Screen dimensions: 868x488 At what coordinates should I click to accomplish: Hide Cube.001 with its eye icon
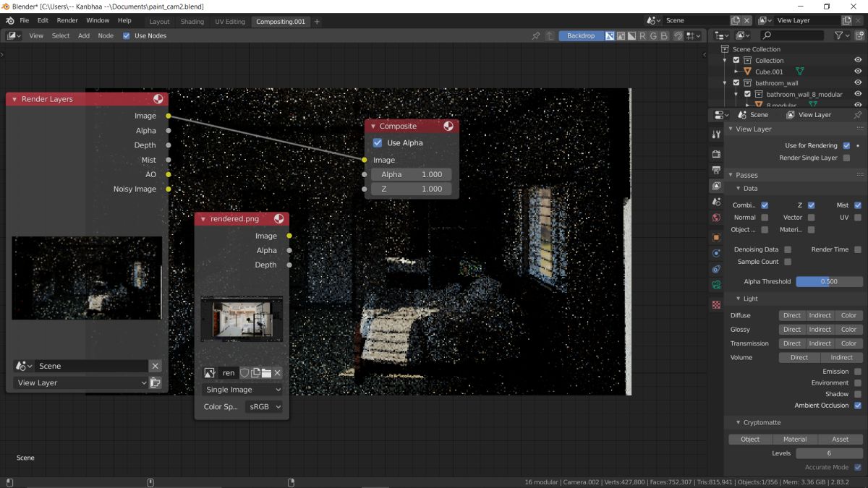click(858, 72)
